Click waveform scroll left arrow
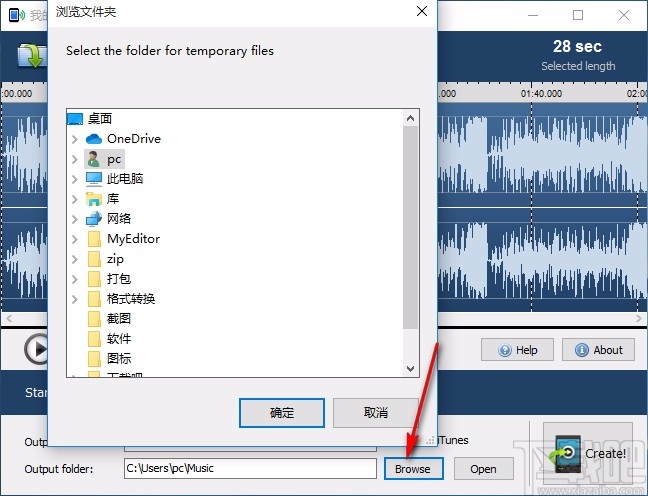 9,318
